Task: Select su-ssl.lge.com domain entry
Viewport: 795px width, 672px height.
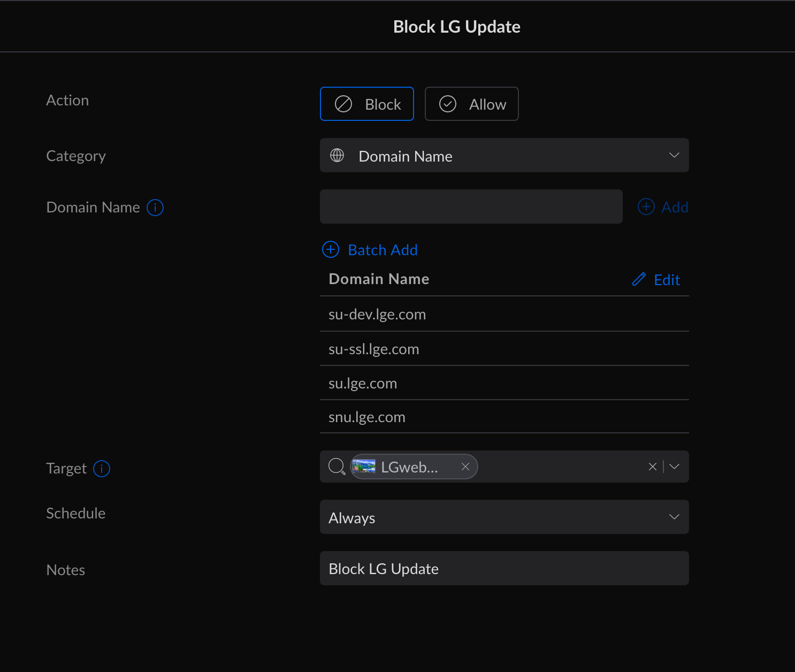Action: [374, 349]
